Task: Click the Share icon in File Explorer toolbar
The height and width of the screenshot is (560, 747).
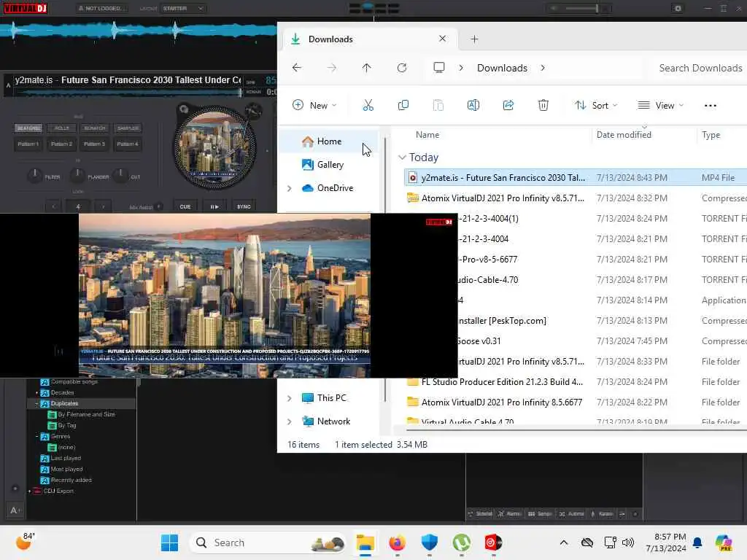Action: (508, 105)
